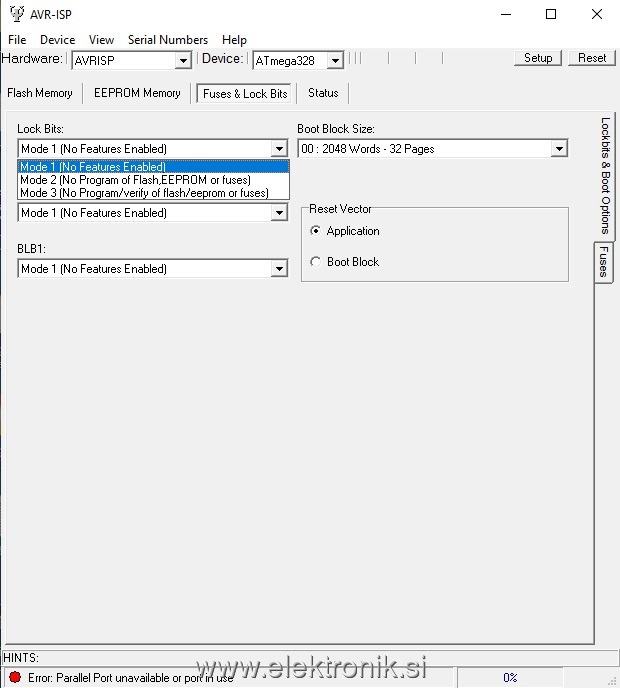The height and width of the screenshot is (688, 620).
Task: Switch to the EEPROM Memory tab
Action: pos(137,93)
